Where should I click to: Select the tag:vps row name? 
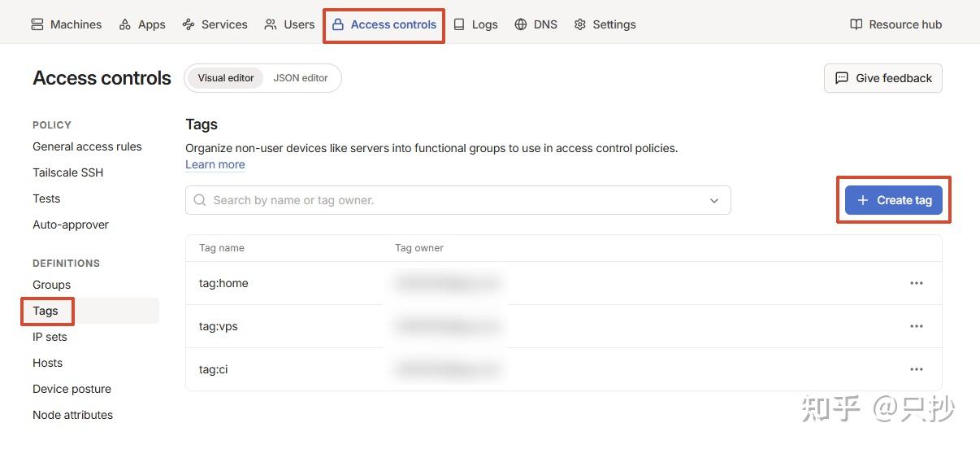pos(218,326)
